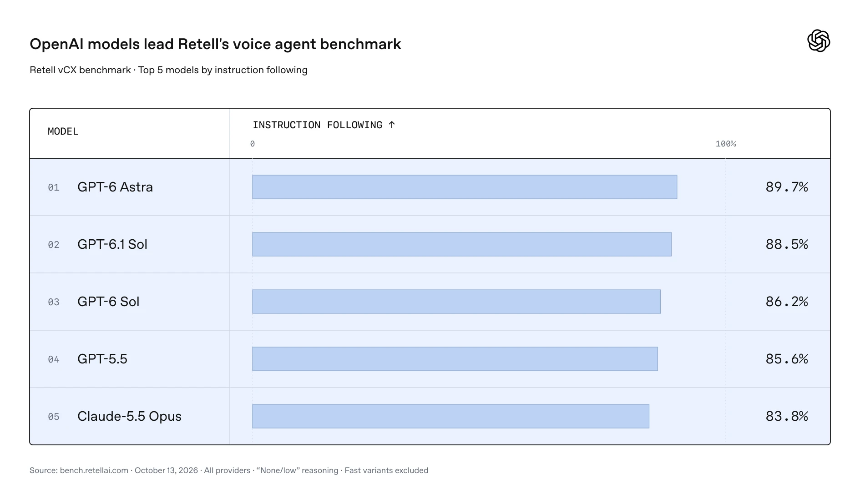The image size is (860, 504).
Task: Click the GPT-5.5 score bar
Action: coord(455,359)
